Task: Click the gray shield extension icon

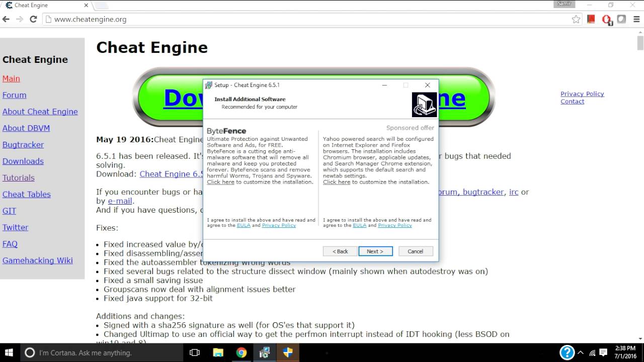Action: 621,19
